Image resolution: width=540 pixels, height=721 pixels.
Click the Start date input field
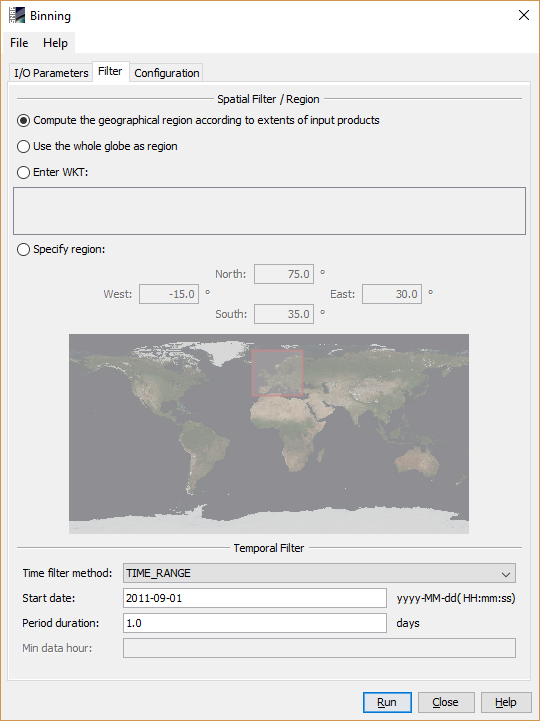[x=255, y=598]
